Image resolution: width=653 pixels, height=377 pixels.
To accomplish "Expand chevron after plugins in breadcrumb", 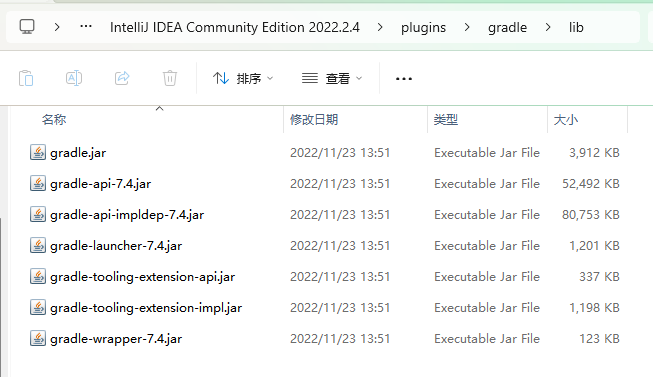I will 467,27.
